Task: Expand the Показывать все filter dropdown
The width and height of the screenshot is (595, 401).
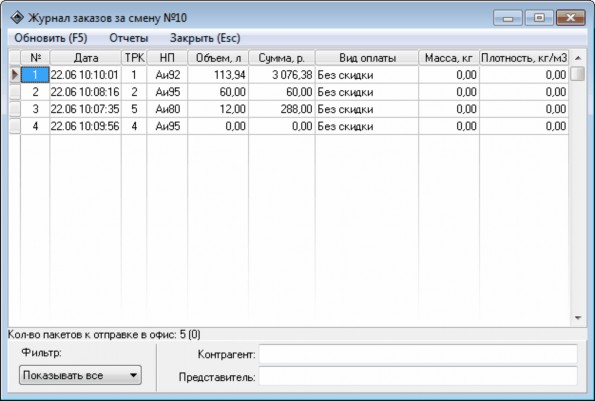Action: click(80, 375)
